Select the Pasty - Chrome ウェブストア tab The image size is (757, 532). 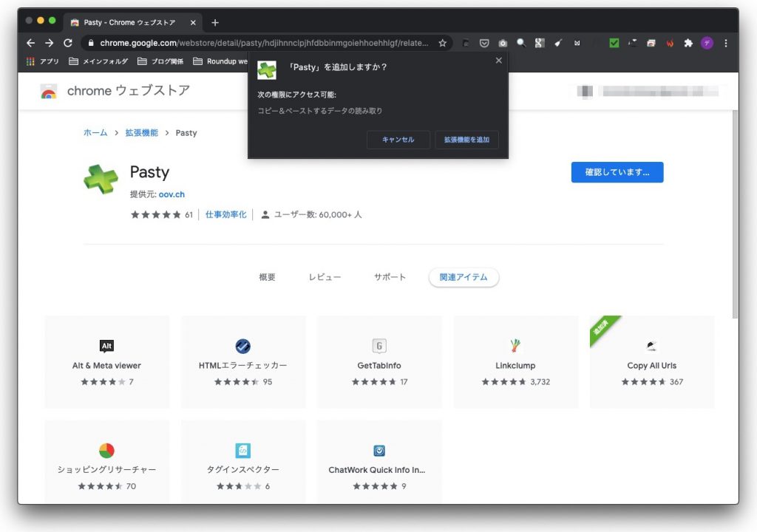tap(129, 23)
